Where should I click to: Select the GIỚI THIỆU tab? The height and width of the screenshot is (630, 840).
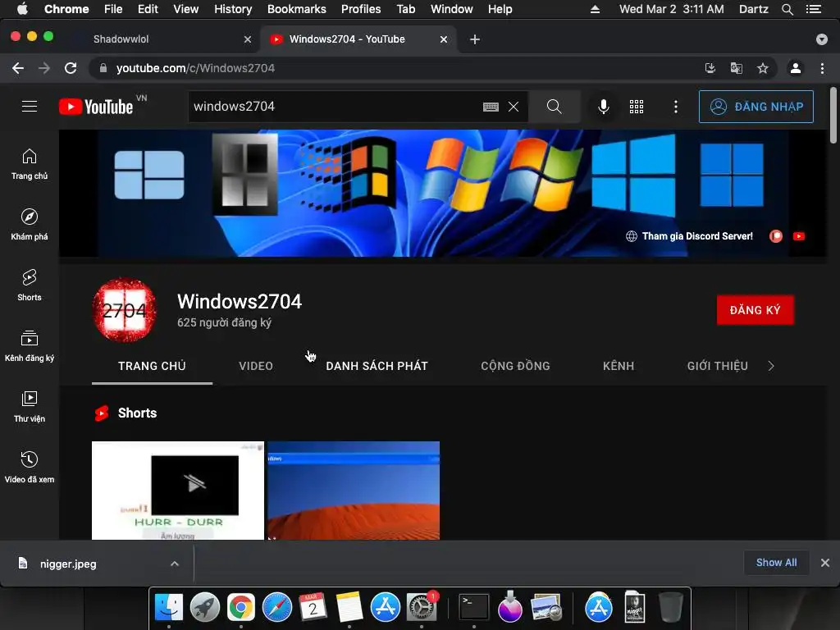717,366
